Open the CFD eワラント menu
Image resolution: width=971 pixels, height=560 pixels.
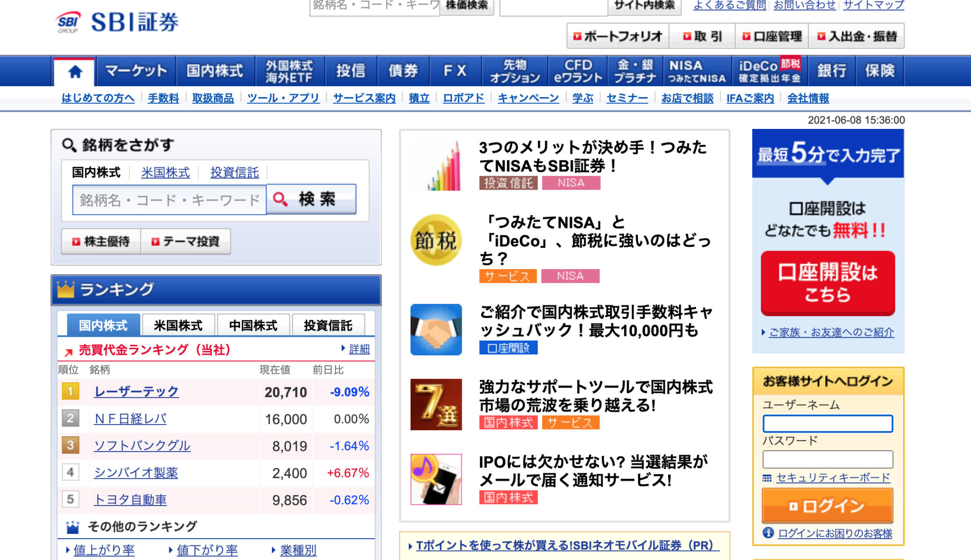coord(578,71)
